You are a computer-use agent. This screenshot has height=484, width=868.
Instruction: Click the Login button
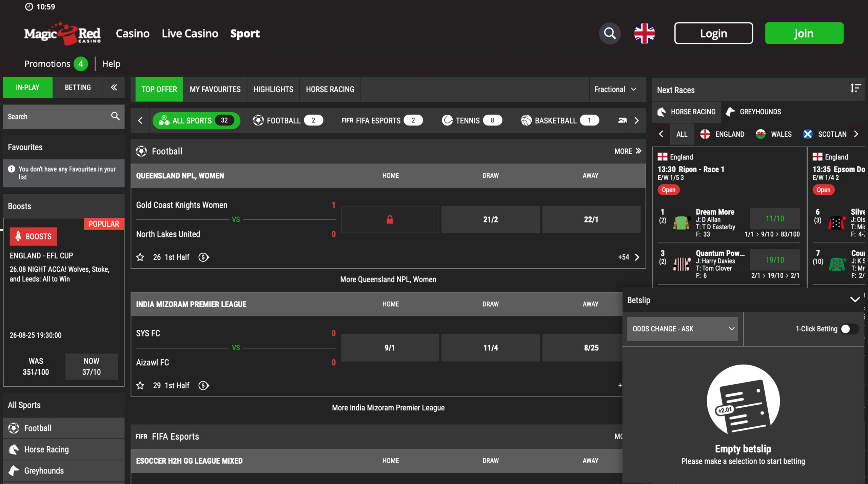(713, 33)
